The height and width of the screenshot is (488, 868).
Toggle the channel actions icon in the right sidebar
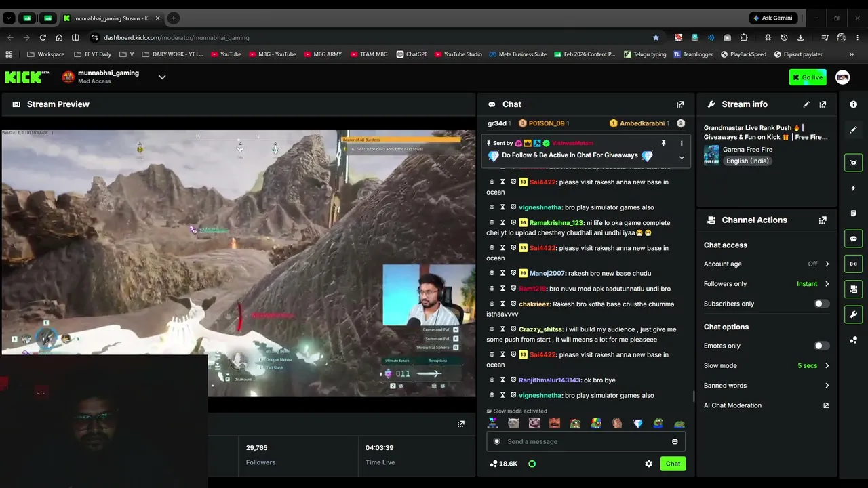(854, 289)
